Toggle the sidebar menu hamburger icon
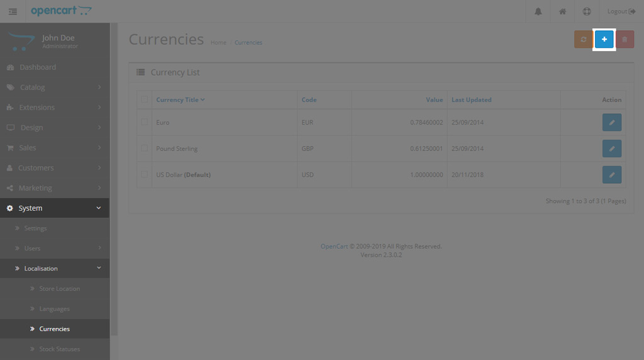This screenshot has width=644, height=360. click(x=13, y=11)
